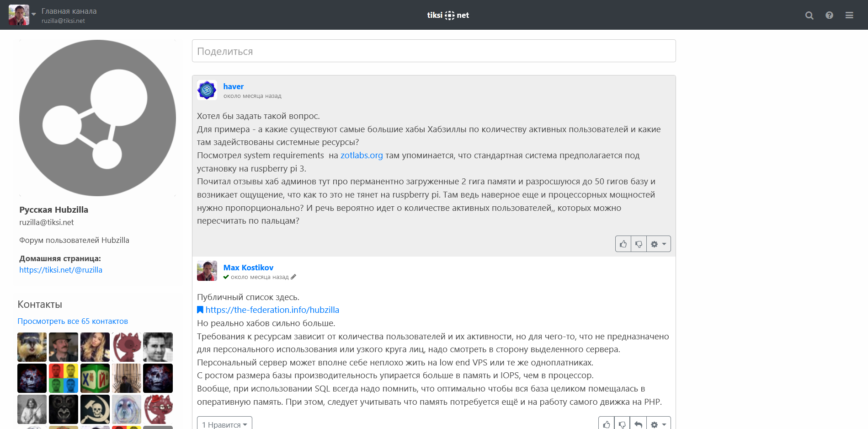Click into the "Поделиться" share input field
Image resolution: width=868 pixels, height=429 pixels.
point(433,51)
